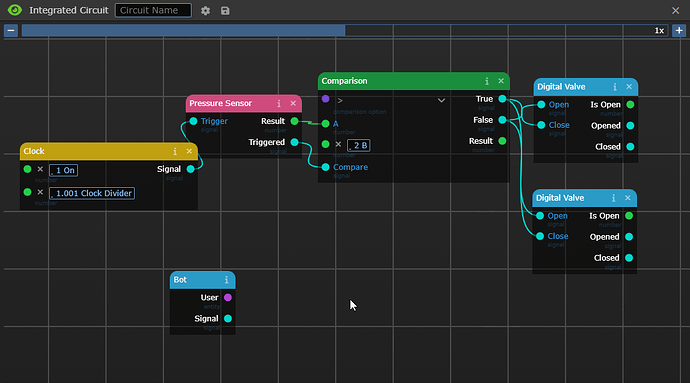The height and width of the screenshot is (383, 690).
Task: Click the zoom level slider bar
Action: [x=345, y=30]
